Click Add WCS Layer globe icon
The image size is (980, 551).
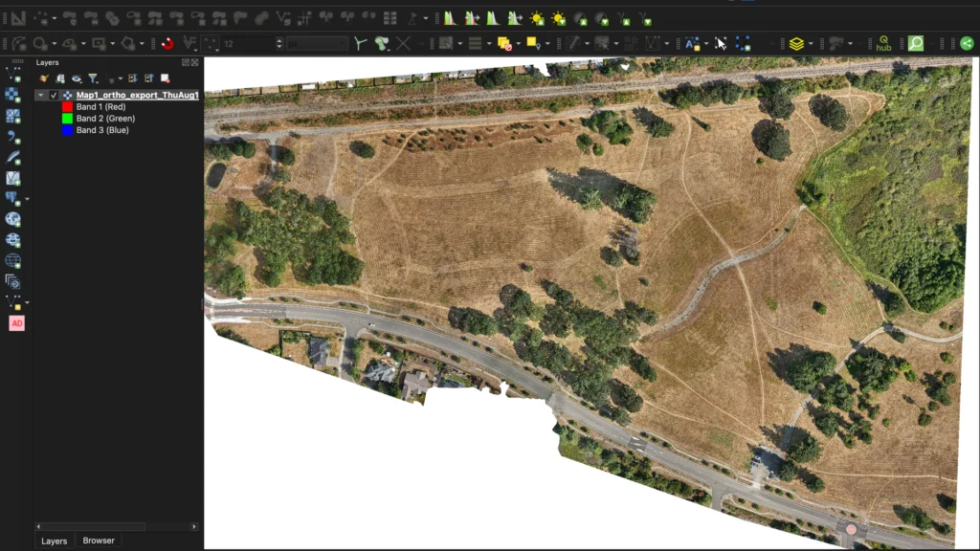(x=13, y=240)
